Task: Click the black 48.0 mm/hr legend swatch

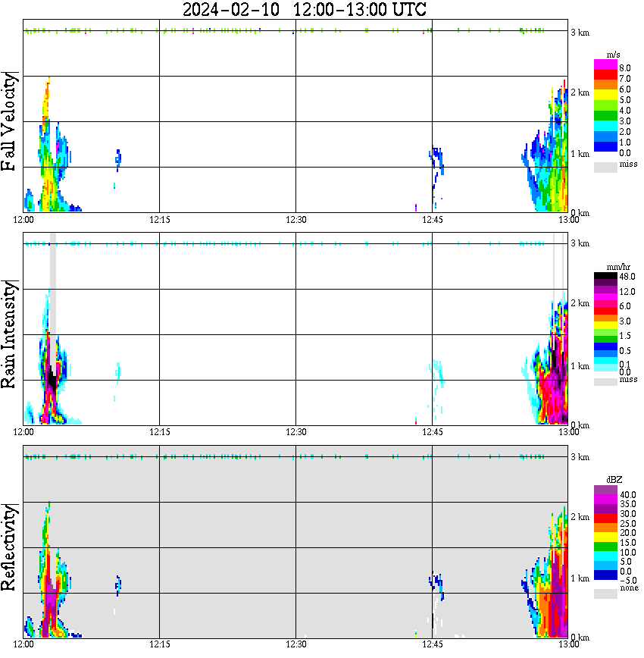Action: point(605,276)
